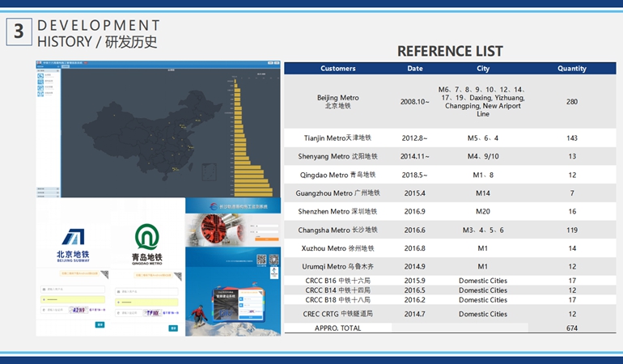Click the Customers column header
This screenshot has height=364, width=623.
click(x=337, y=68)
